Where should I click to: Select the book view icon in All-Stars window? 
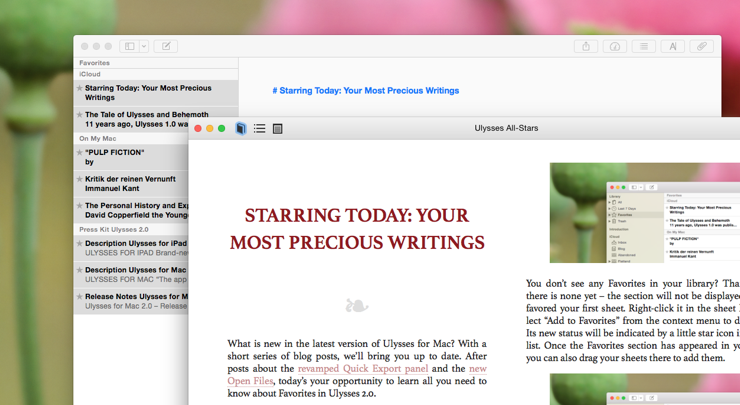241,128
